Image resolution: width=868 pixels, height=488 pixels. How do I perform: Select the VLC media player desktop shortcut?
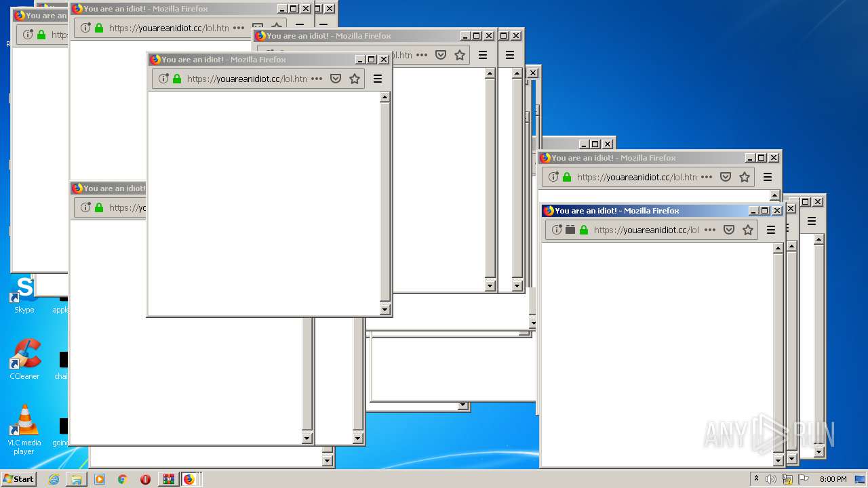pyautogui.click(x=24, y=430)
